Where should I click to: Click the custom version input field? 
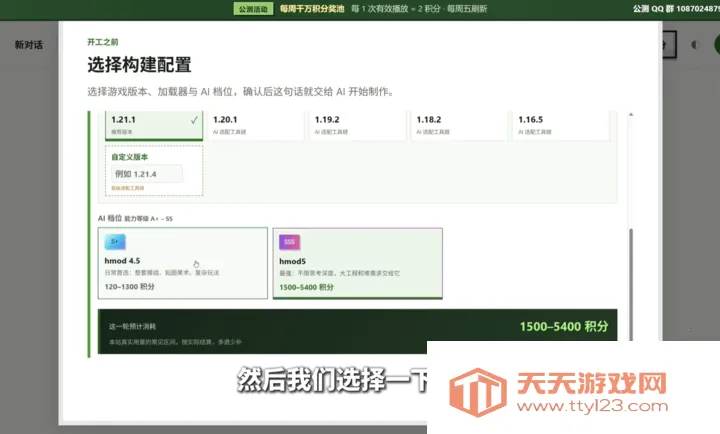[147, 174]
